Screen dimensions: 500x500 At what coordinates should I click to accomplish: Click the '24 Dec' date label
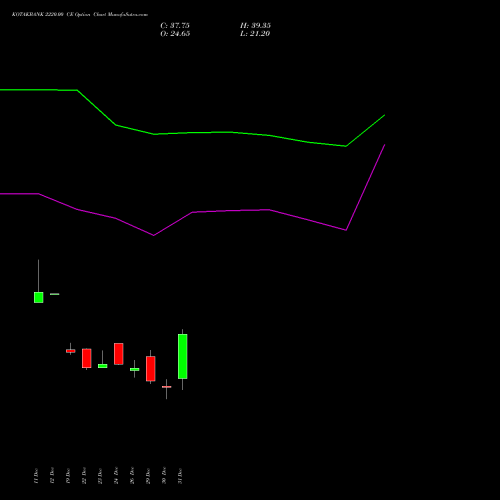pyautogui.click(x=116, y=476)
